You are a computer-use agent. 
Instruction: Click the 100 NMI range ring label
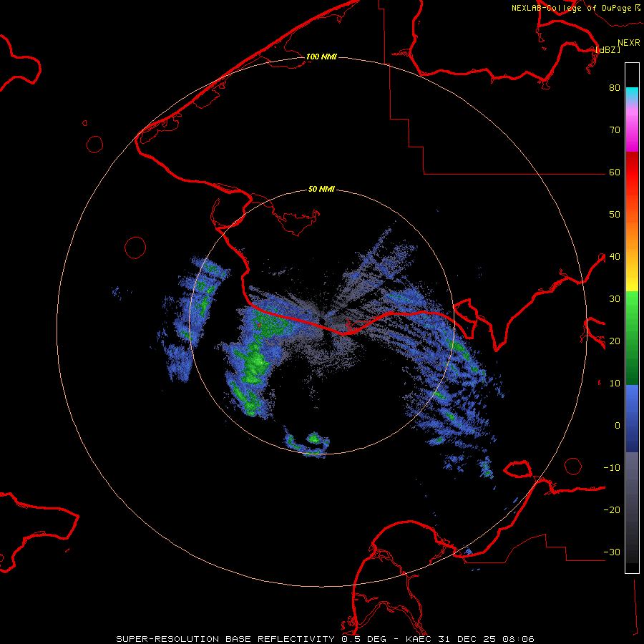[321, 57]
